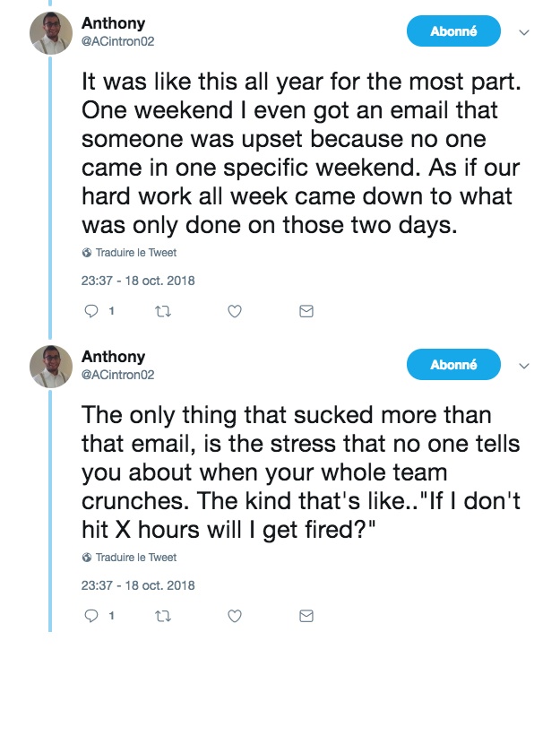Screen dimensions: 560x753
Task: Expand the second tweet's chevron options menu
Action: 525,366
